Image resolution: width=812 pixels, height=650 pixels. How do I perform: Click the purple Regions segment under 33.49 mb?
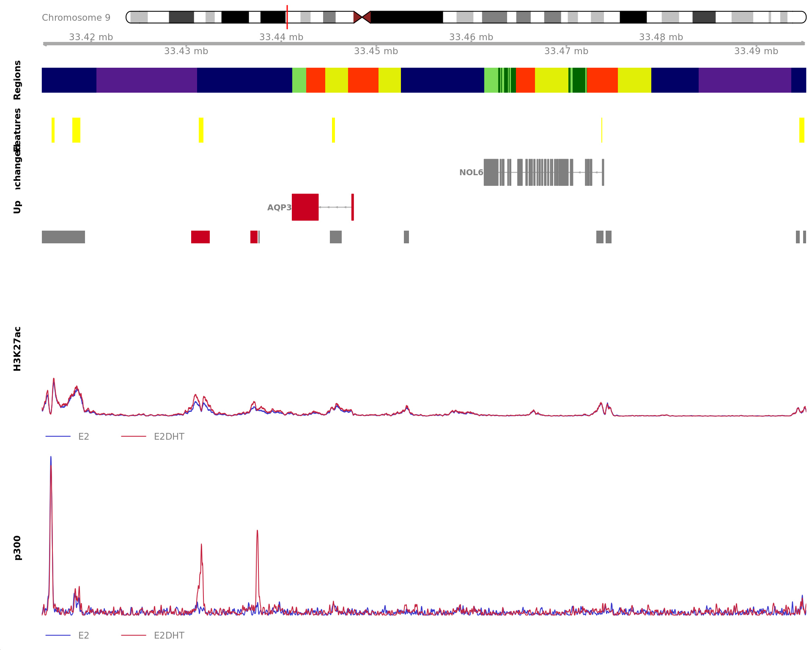point(745,80)
